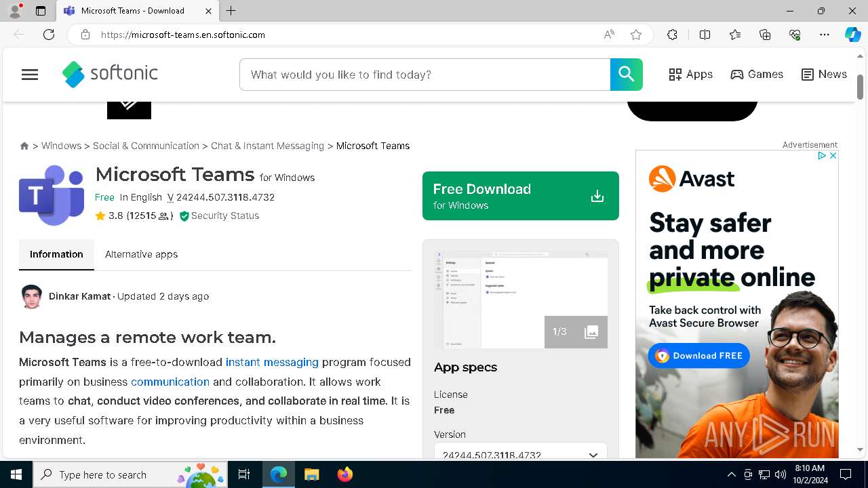Open the Windows breadcrumb link

click(x=61, y=146)
